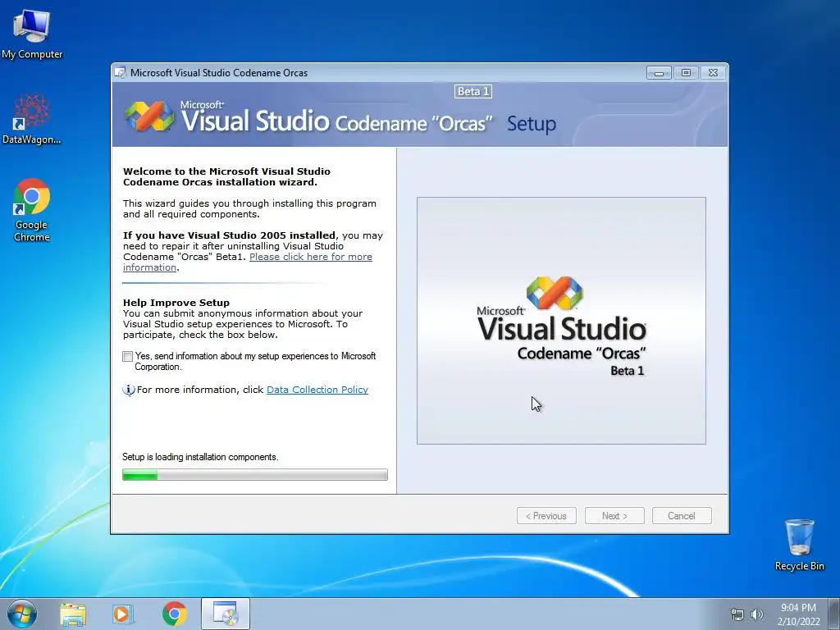Select the Recycle Bin desktop icon
Screen dimensions: 840x630
(799, 545)
